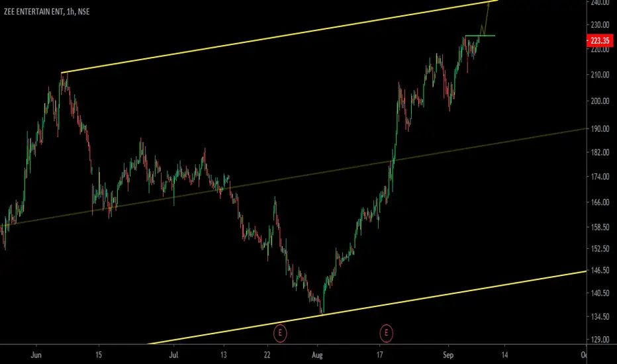Click the 146.50 price axis label

pos(600,270)
